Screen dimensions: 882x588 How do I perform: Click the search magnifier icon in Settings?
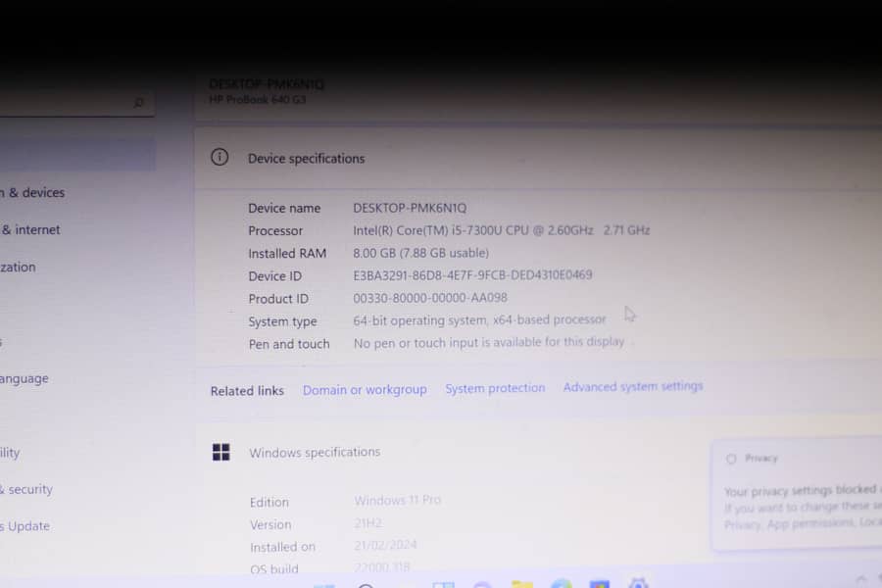click(138, 103)
